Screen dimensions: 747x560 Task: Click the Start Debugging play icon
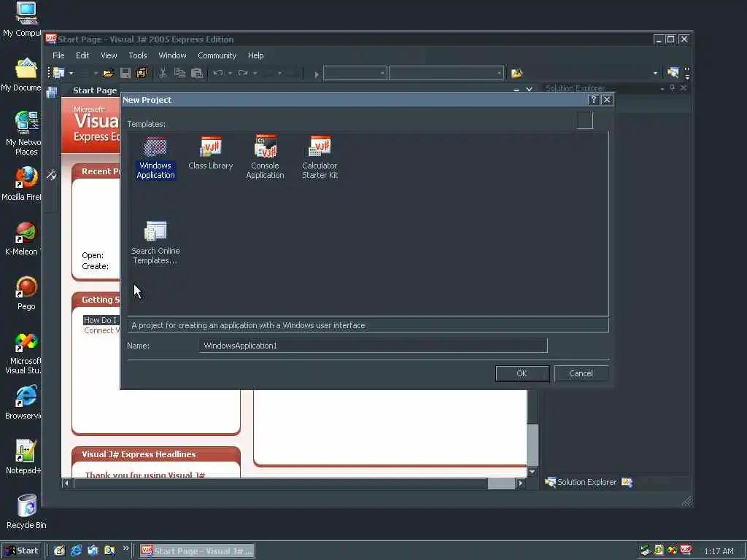[x=317, y=74]
